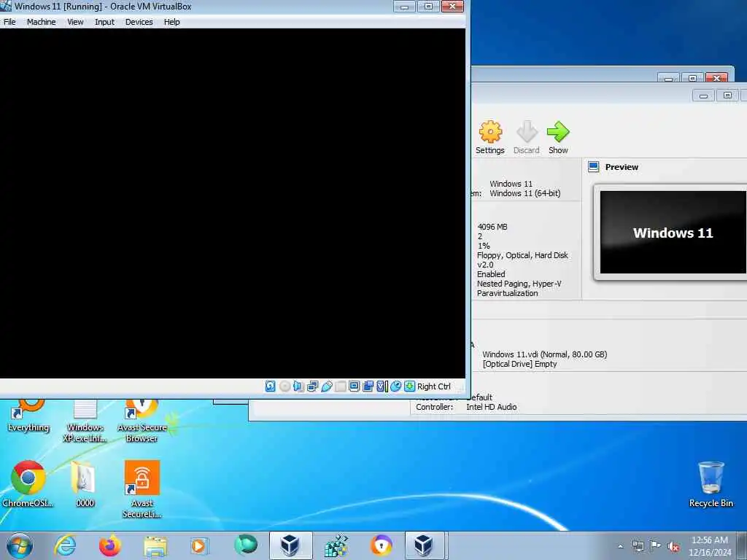
Task: Click the display settings status icon
Action: [354, 386]
